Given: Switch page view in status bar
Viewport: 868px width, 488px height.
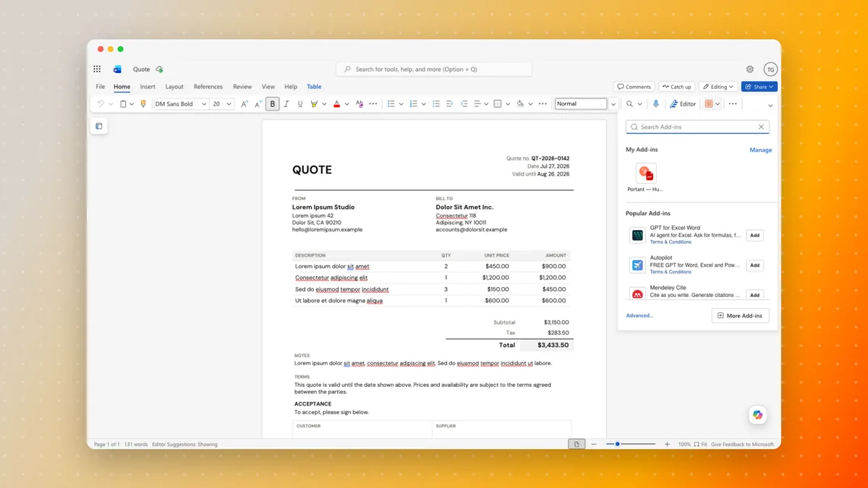Looking at the screenshot, I should [576, 444].
